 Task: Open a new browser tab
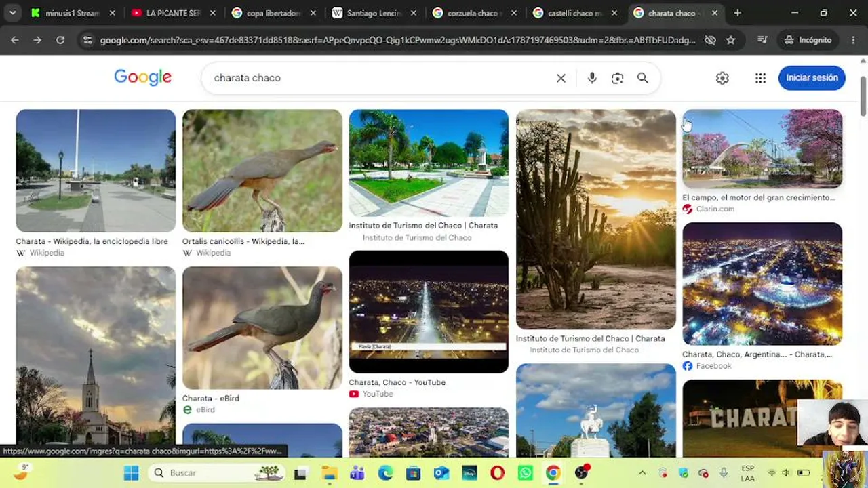[x=738, y=13]
